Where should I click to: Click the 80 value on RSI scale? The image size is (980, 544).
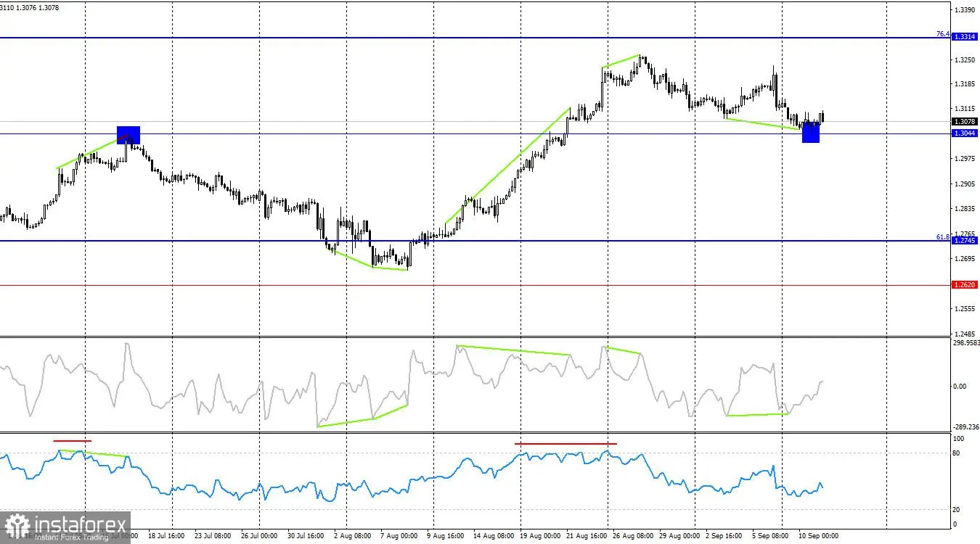click(957, 453)
